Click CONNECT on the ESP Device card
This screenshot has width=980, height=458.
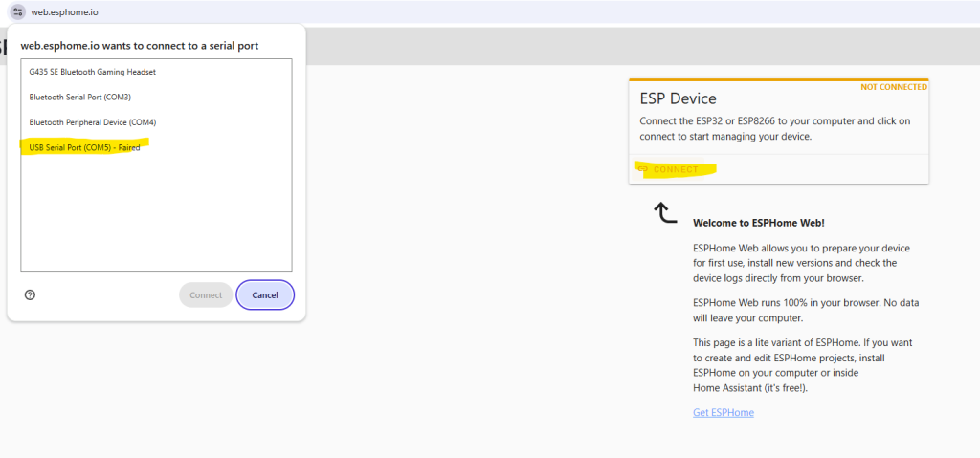pos(668,169)
